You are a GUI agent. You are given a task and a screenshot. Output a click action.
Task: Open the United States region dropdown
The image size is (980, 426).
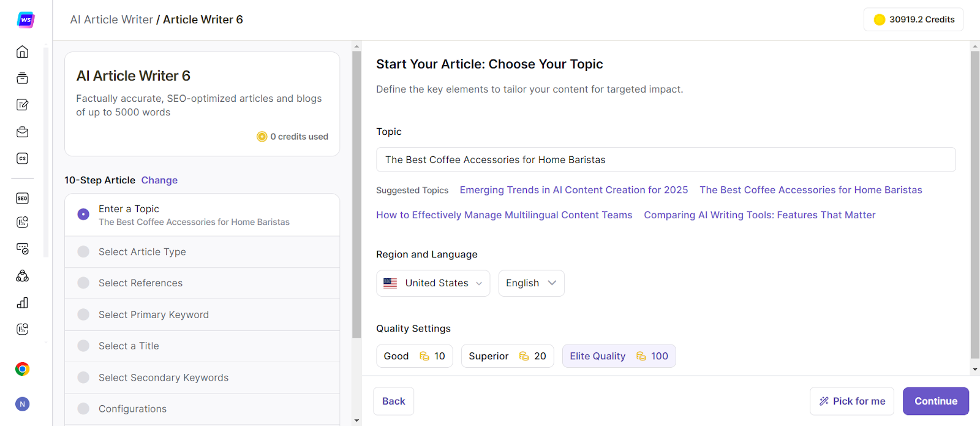433,283
